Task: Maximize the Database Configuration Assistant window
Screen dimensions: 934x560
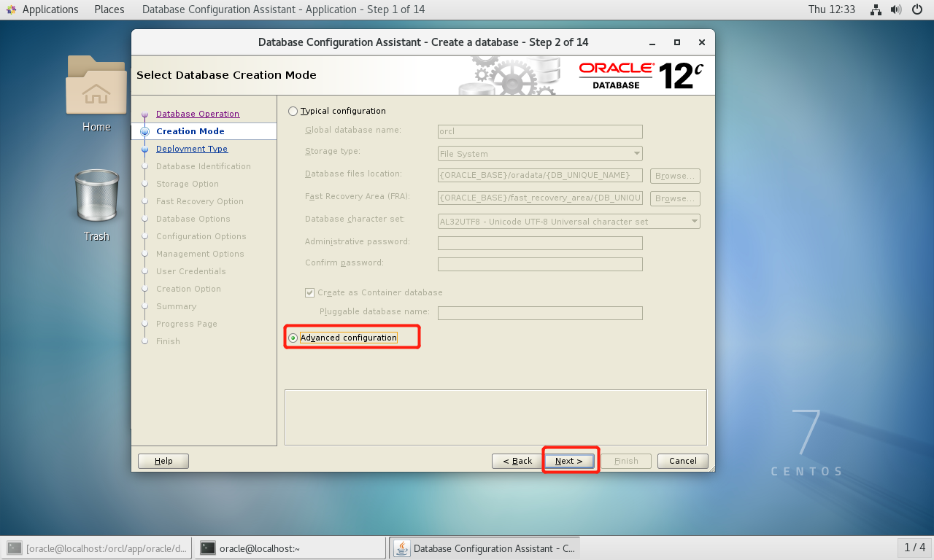Action: 676,42
